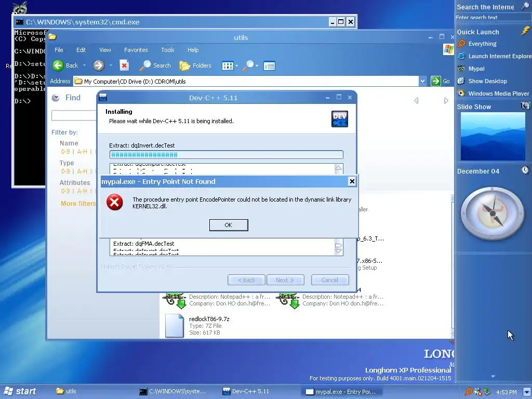Expand the Views dropdown arrow
The image size is (532, 399).
[x=236, y=66]
